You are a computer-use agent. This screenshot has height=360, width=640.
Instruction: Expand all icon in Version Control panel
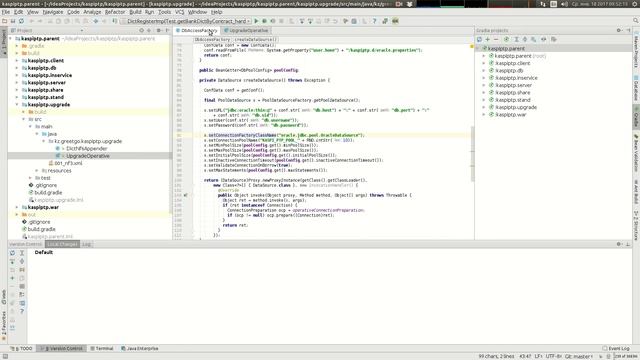pos(22,253)
